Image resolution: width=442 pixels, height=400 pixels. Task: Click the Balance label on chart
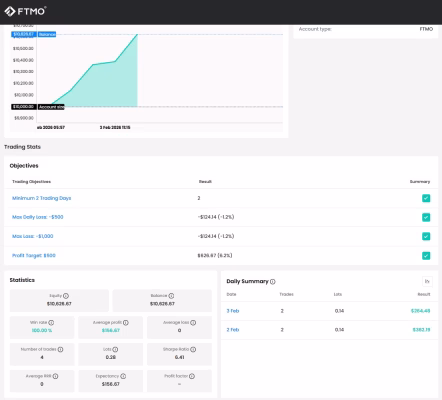(47, 34)
